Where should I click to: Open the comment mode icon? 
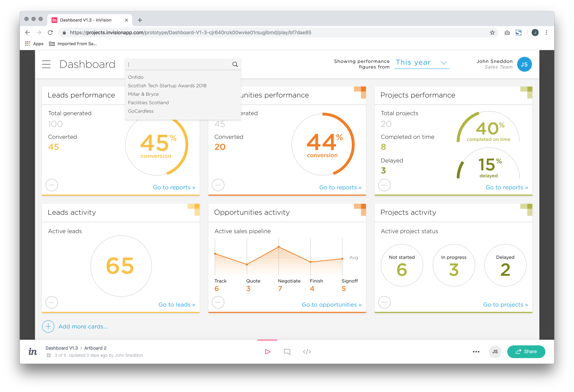(287, 352)
